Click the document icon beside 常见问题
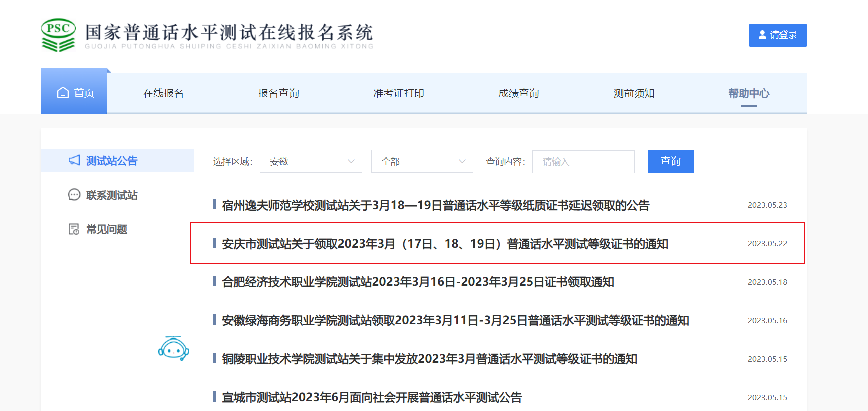Image resolution: width=868 pixels, height=411 pixels. point(74,229)
